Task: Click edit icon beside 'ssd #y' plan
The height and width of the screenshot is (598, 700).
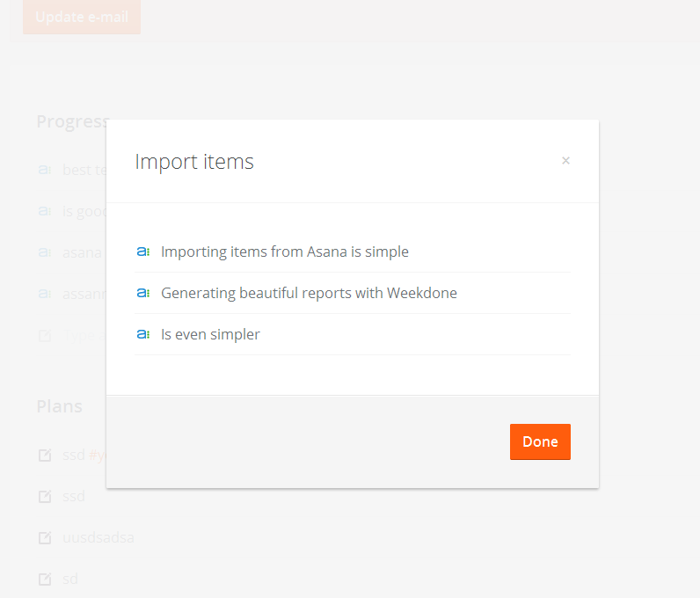Action: point(45,455)
